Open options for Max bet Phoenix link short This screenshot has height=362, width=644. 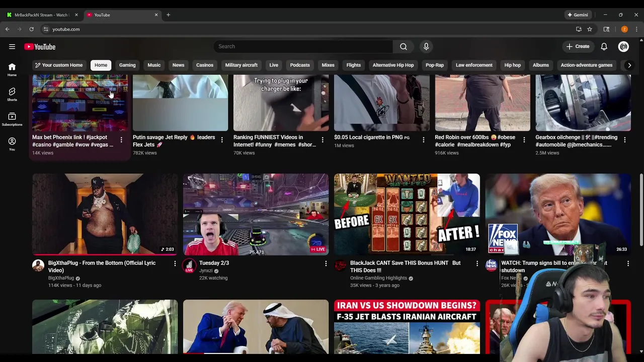(x=121, y=140)
